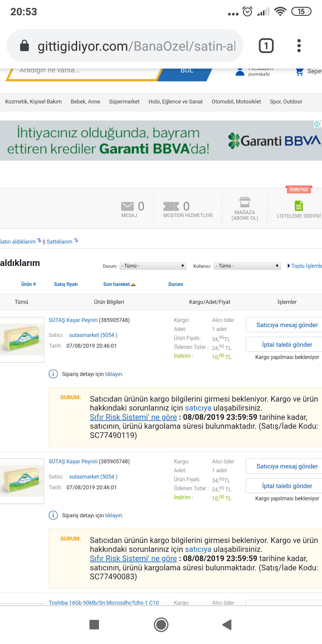
Task: Open first Kaşar Peyniri product thumbnail
Action: pos(22,340)
